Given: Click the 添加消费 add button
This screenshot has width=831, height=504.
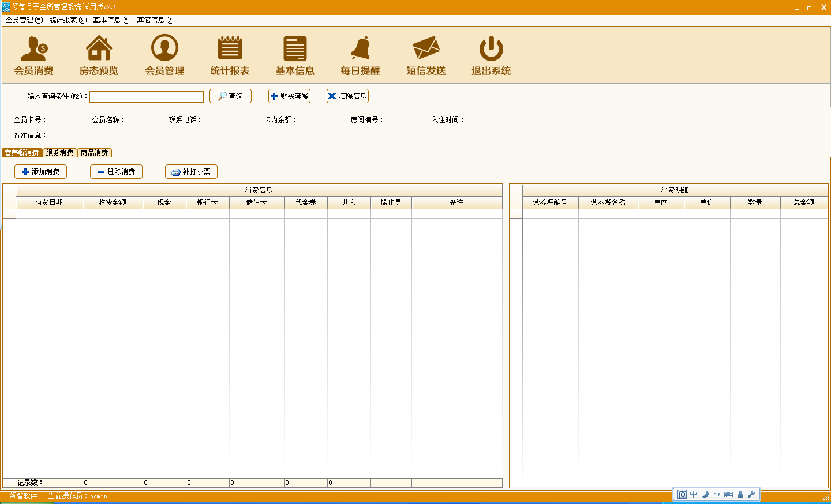Looking at the screenshot, I should click(x=40, y=172).
